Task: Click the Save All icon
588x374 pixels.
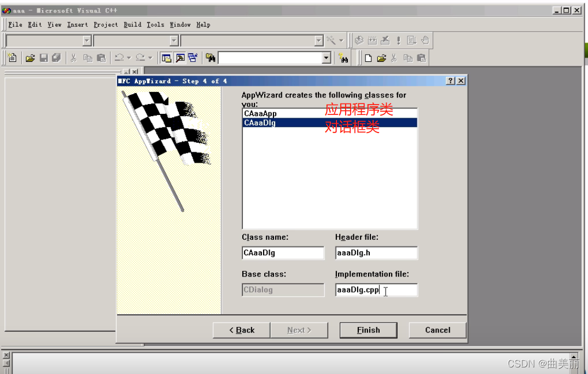Action: point(57,58)
